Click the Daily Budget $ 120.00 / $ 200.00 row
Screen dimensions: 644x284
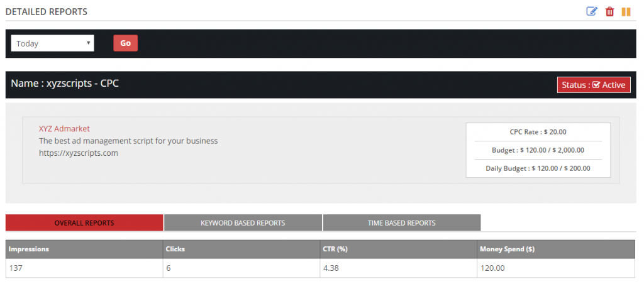tap(538, 168)
